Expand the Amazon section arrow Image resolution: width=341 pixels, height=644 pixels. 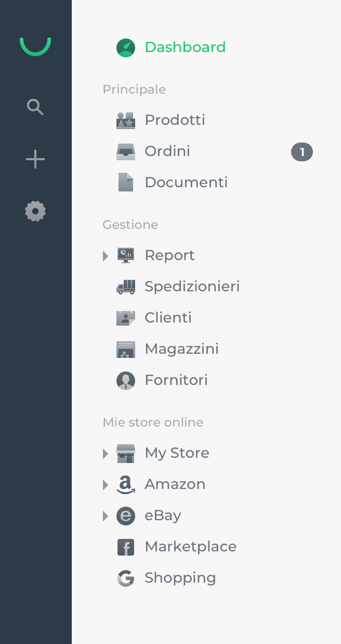pos(106,484)
